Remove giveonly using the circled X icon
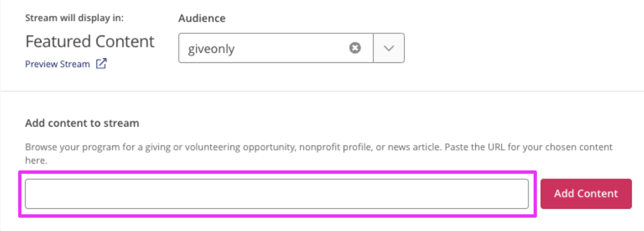The image size is (644, 231). [x=355, y=48]
